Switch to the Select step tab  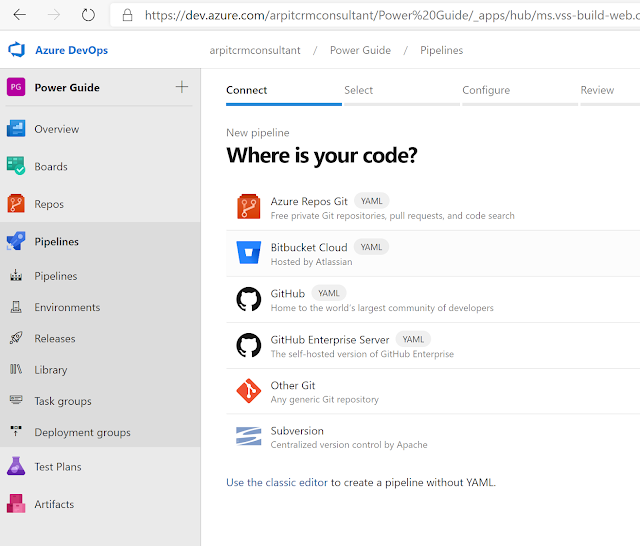[x=358, y=90]
